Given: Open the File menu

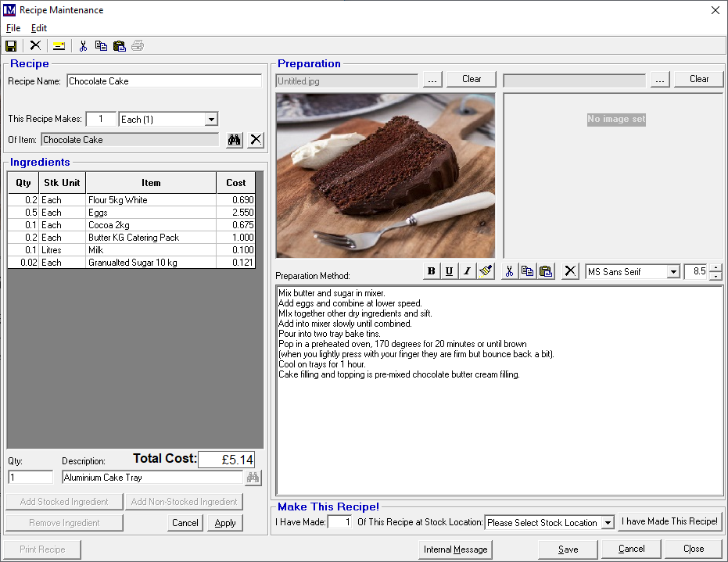Looking at the screenshot, I should coord(13,28).
